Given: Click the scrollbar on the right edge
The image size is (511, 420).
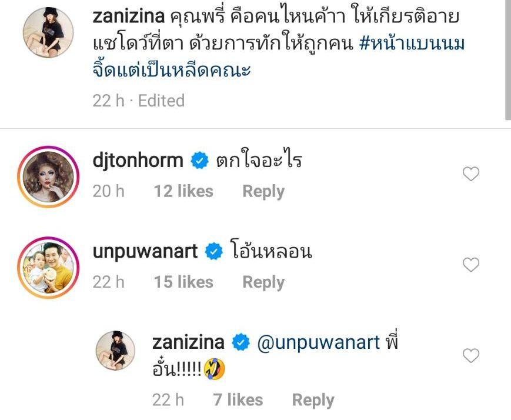Looking at the screenshot, I should 507,60.
